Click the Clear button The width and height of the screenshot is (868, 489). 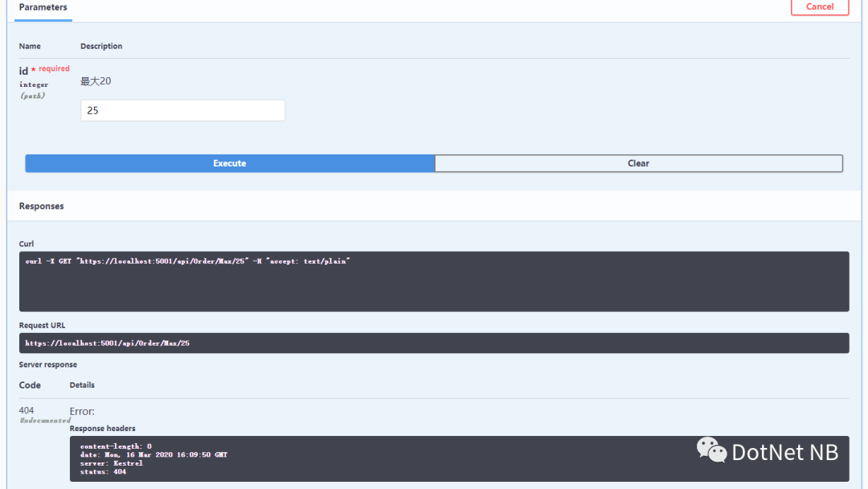[639, 163]
